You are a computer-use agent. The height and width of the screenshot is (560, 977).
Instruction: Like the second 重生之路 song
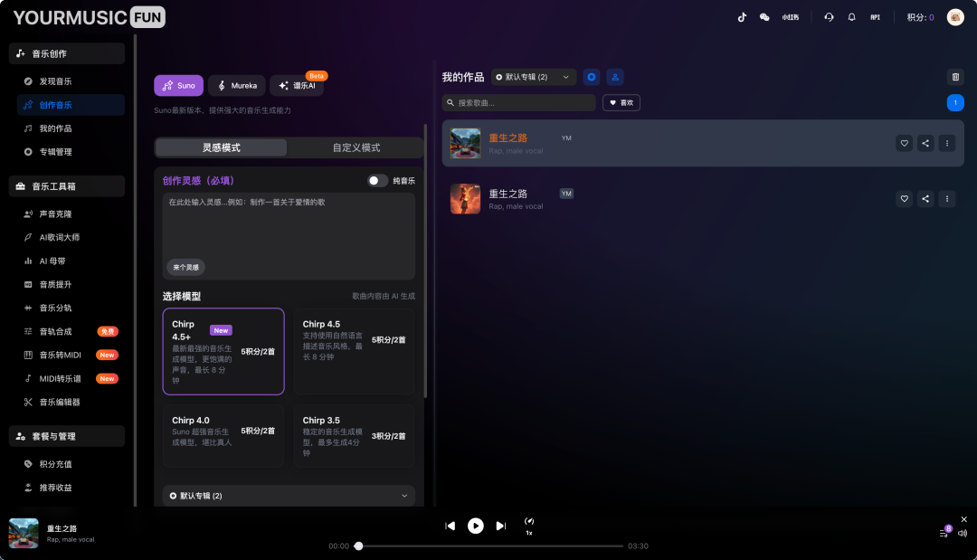[904, 199]
